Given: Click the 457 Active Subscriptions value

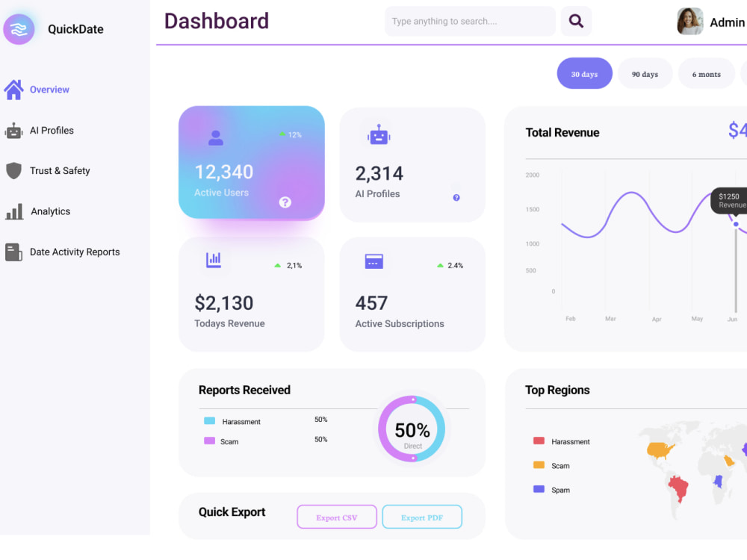Looking at the screenshot, I should (x=371, y=303).
